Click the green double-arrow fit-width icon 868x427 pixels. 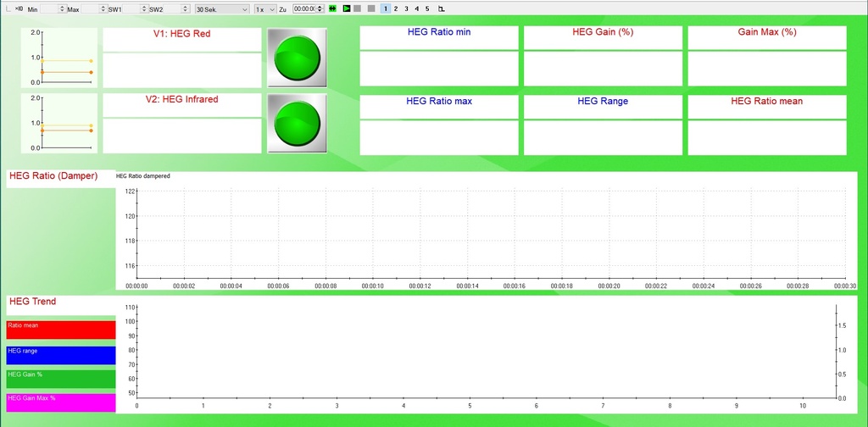tap(332, 8)
